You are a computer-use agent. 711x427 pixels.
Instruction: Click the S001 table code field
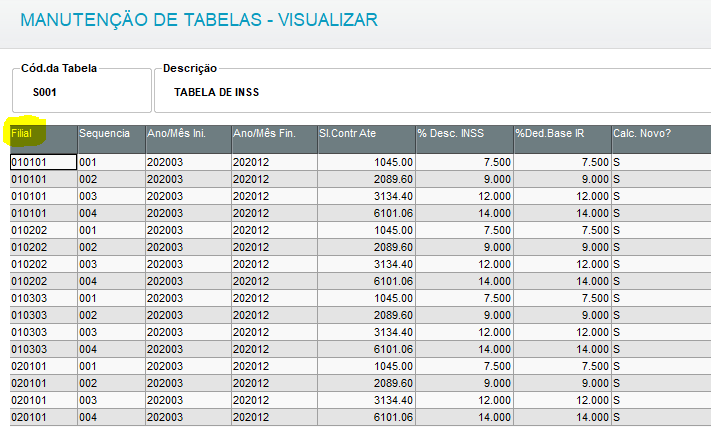tap(82, 92)
